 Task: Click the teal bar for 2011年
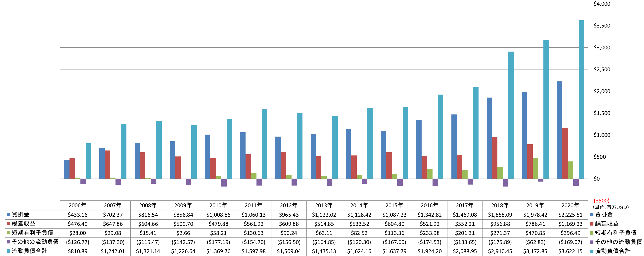point(264,144)
